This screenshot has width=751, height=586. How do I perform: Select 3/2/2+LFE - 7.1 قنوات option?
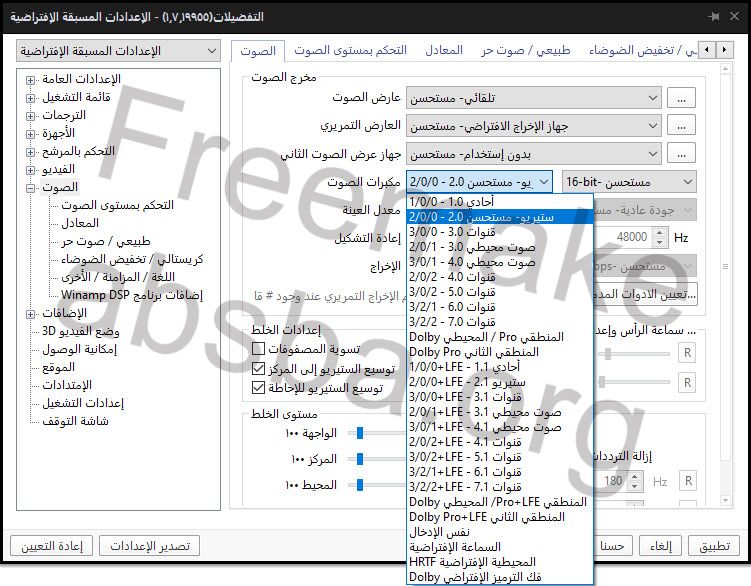pyautogui.click(x=500, y=487)
